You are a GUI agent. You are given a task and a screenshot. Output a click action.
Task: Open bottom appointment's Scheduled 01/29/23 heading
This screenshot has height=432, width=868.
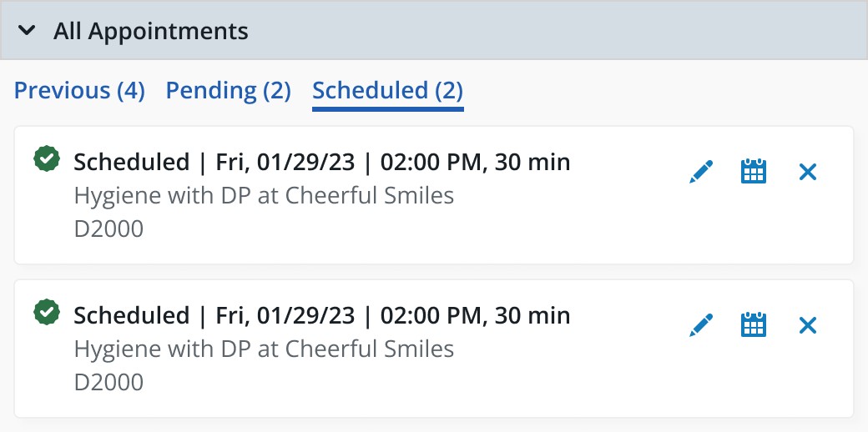(322, 315)
